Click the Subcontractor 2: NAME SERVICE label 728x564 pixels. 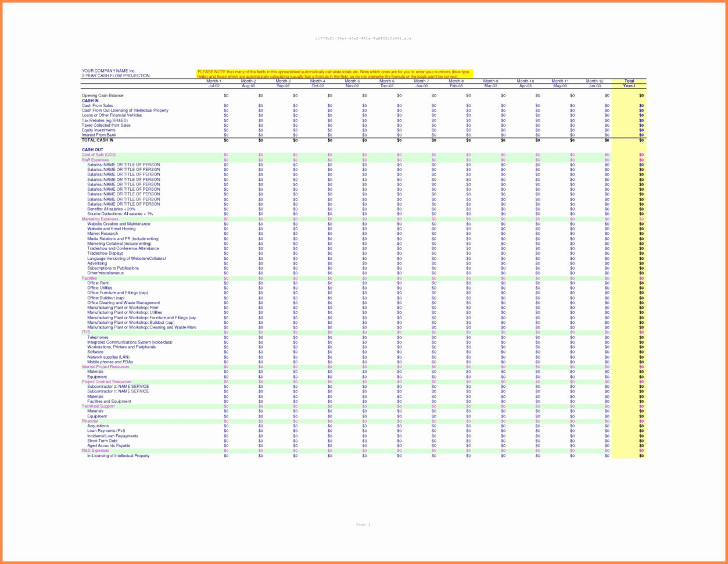[118, 386]
